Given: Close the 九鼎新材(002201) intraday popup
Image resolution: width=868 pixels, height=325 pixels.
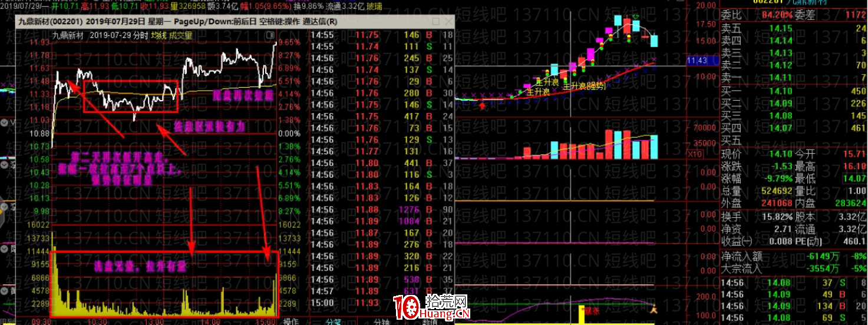Looking at the screenshot, I should tap(448, 22).
